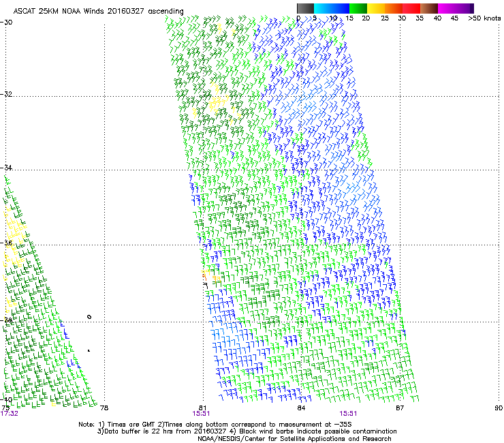Image resolution: width=504 pixels, height=443 pixels.
Task: Click the gray 0-5 knots legend segment
Action: [x=305, y=8]
